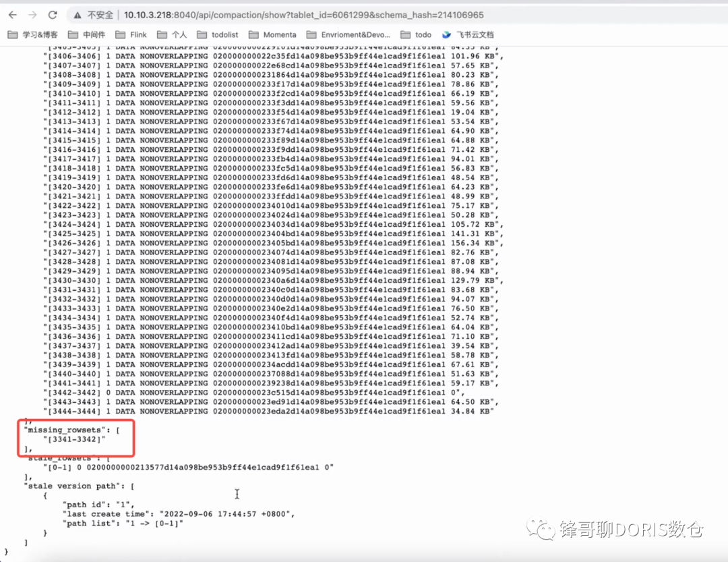The width and height of the screenshot is (728, 562).
Task: Click the "path id": "1" line
Action: (98, 505)
